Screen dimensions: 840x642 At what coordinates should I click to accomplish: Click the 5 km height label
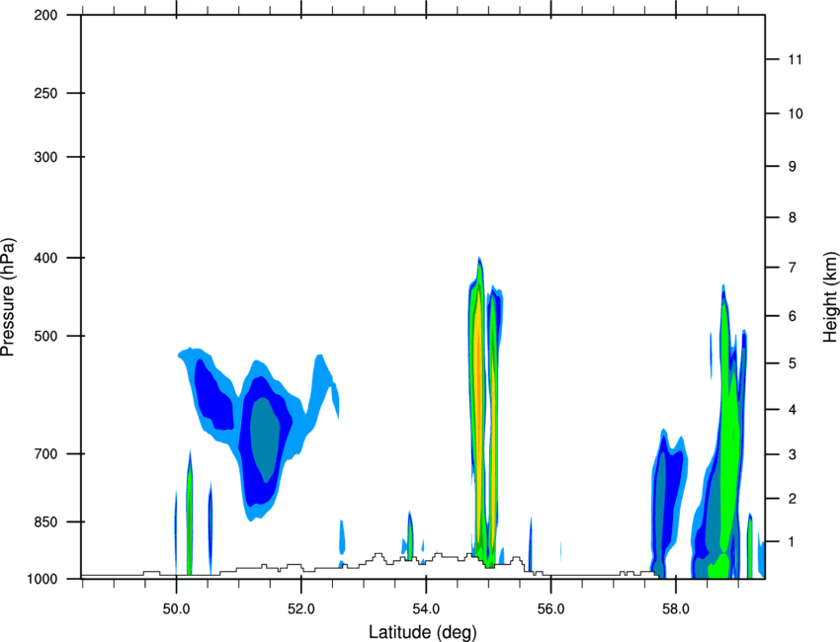(793, 363)
